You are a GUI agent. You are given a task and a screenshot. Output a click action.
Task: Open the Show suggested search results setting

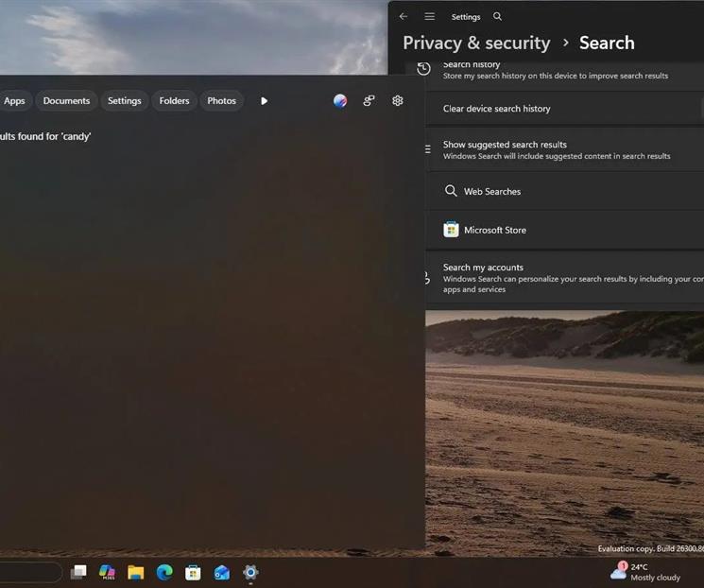565,149
